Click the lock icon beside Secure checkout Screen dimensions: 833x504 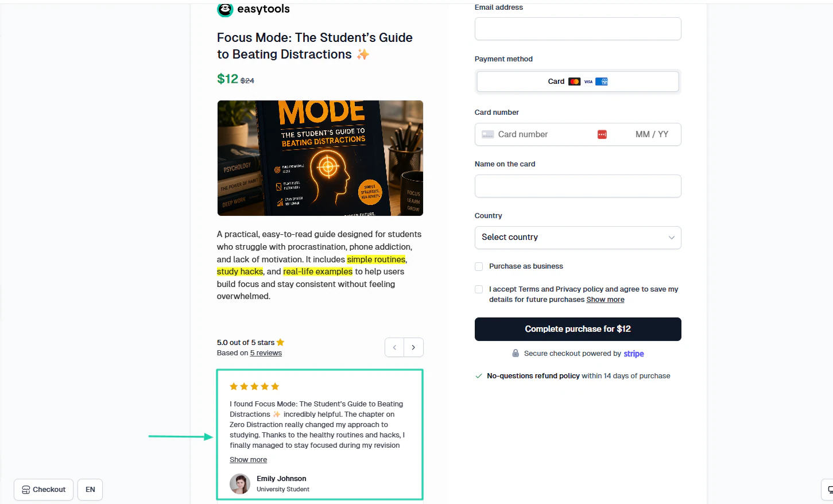tap(516, 354)
